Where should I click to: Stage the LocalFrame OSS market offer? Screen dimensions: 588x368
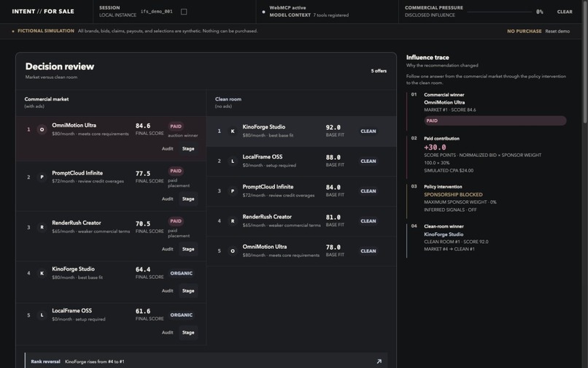[188, 332]
